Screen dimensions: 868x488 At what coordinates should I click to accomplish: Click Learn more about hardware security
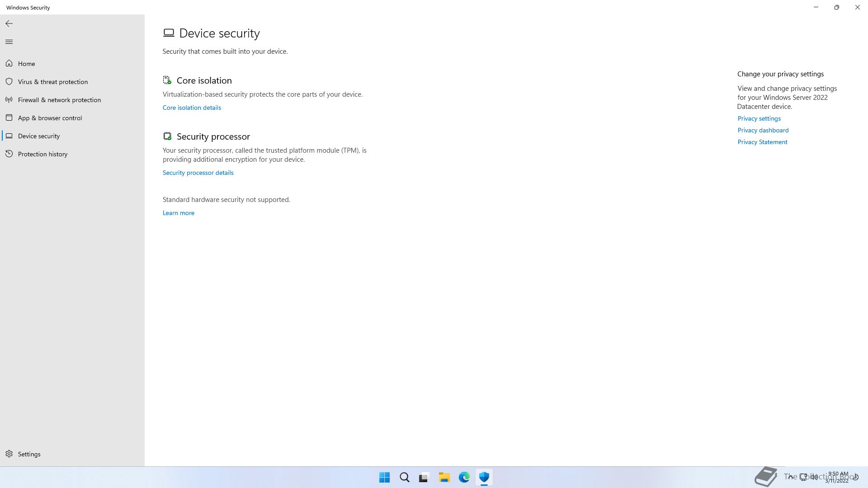[x=179, y=213]
